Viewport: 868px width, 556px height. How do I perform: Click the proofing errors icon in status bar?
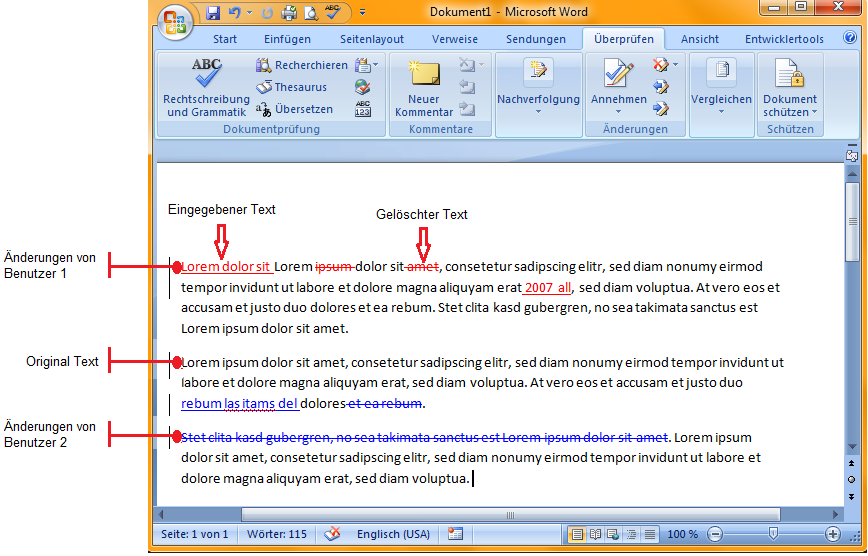(x=332, y=534)
